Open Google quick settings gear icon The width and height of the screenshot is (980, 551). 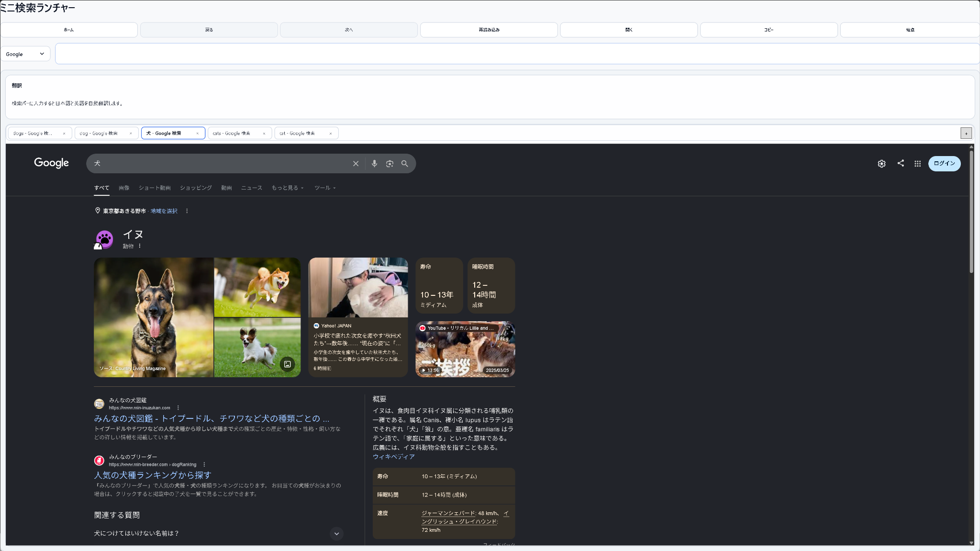[x=881, y=164]
